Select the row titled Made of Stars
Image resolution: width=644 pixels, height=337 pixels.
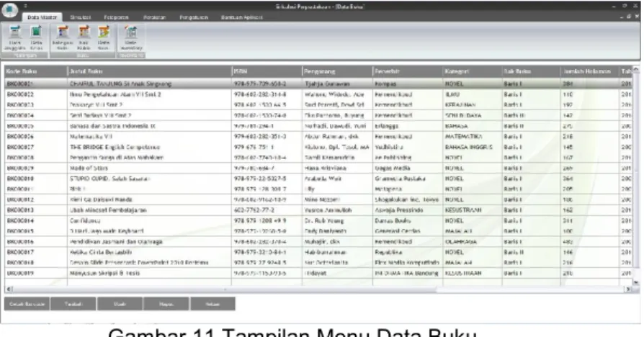tap(318, 168)
